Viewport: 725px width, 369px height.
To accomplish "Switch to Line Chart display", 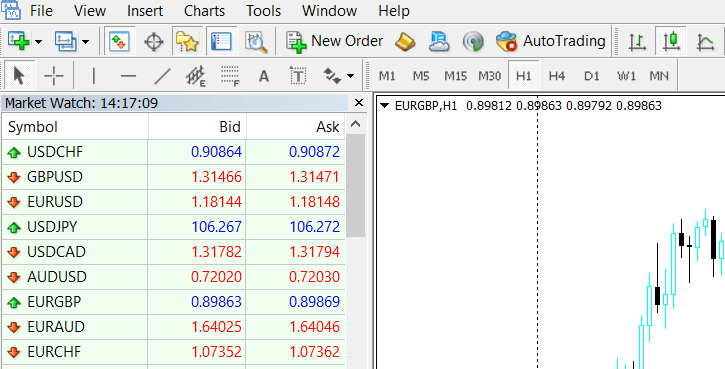I will click(x=706, y=41).
